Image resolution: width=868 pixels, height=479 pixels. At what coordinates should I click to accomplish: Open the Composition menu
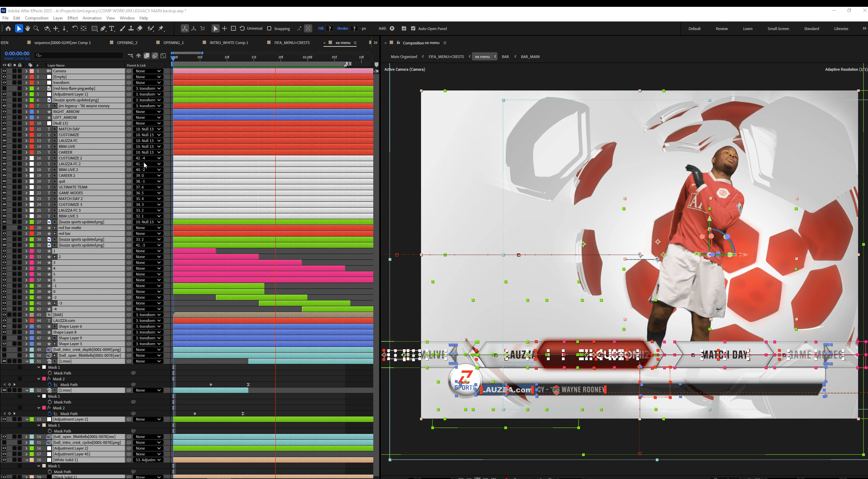click(x=37, y=18)
